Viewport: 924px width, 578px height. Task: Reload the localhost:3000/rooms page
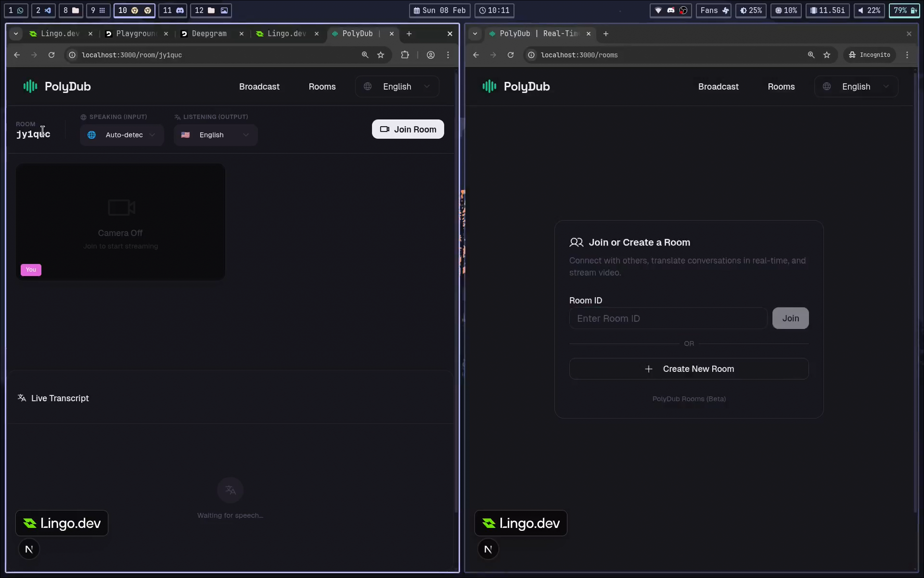coord(511,55)
